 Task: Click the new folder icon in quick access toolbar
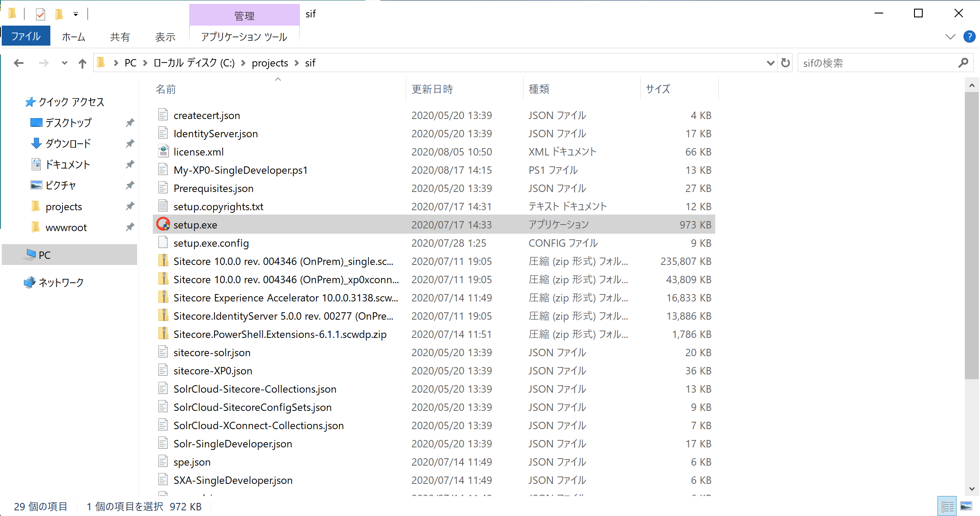pos(59,14)
